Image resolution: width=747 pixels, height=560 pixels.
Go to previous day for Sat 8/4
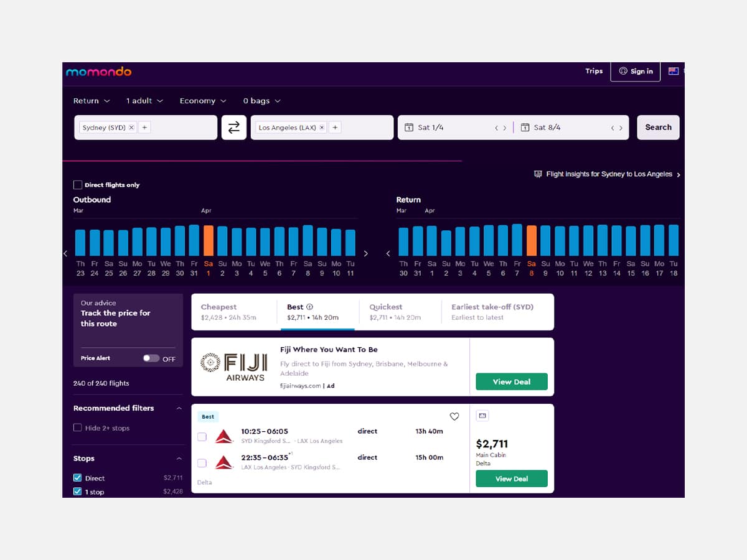tap(613, 128)
